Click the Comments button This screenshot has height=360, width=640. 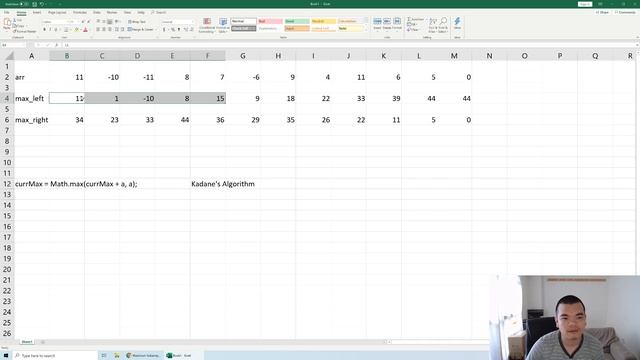coord(625,13)
